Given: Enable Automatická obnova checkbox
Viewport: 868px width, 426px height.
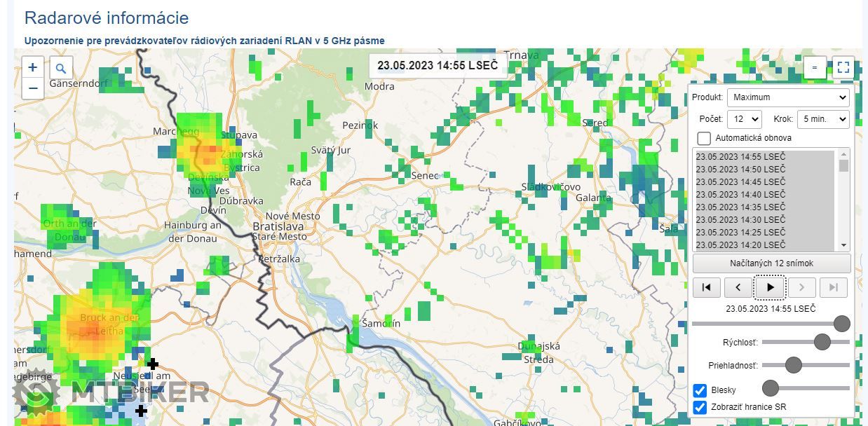Looking at the screenshot, I should (704, 138).
